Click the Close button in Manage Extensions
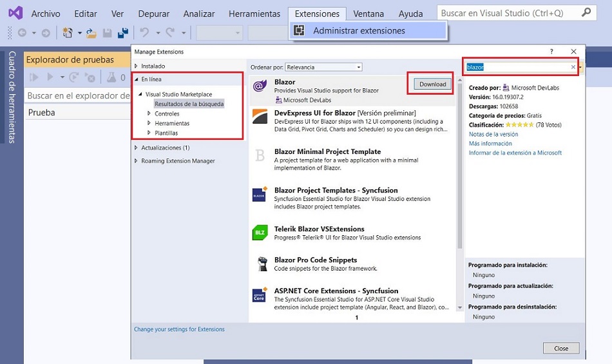This screenshot has height=364, width=612. 561,349
